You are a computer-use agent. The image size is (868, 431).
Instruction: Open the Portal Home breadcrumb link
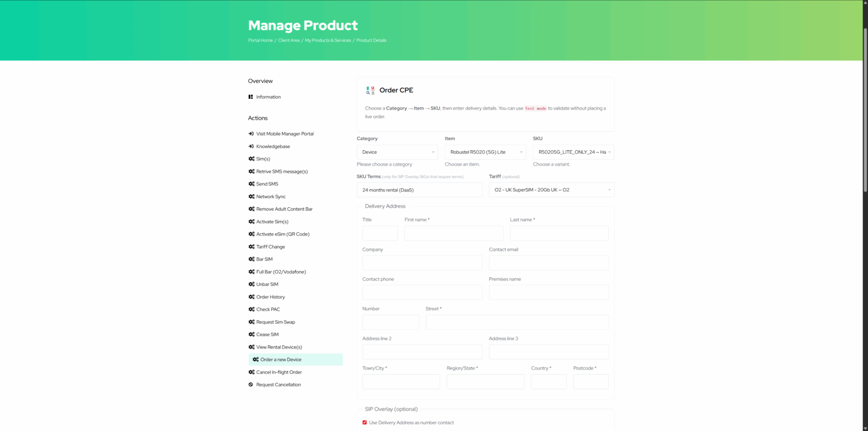[x=260, y=40]
